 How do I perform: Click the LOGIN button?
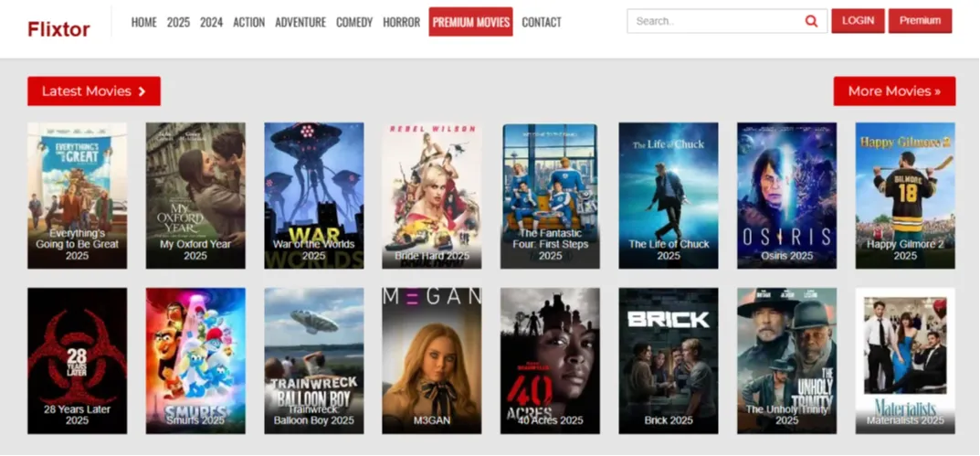(x=858, y=21)
